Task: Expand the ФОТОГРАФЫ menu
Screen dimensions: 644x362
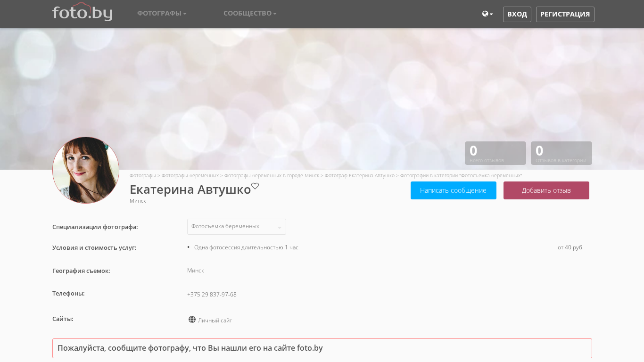Action: coord(162,14)
